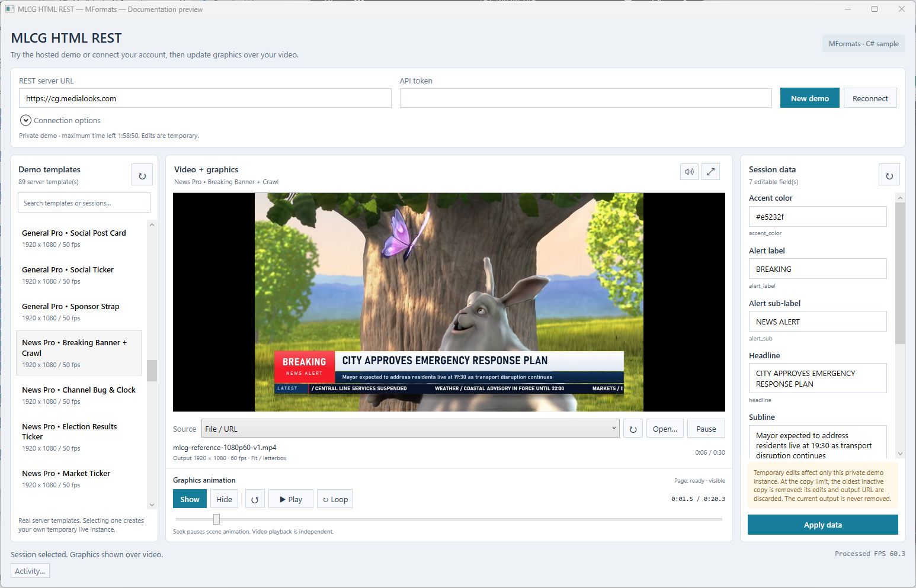Focus the REST server URL field
This screenshot has height=588, width=916.
[x=205, y=98]
